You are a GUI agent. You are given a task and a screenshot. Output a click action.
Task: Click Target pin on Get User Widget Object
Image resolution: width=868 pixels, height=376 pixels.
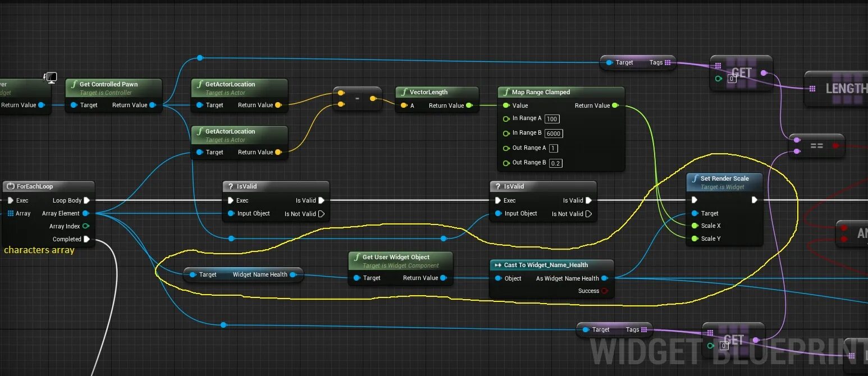[x=357, y=278]
